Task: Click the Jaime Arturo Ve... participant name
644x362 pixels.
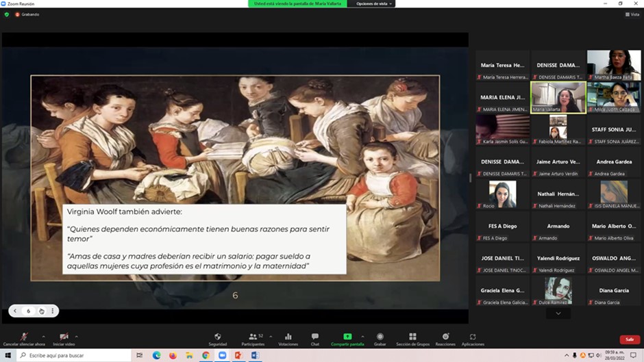Action: 558,161
